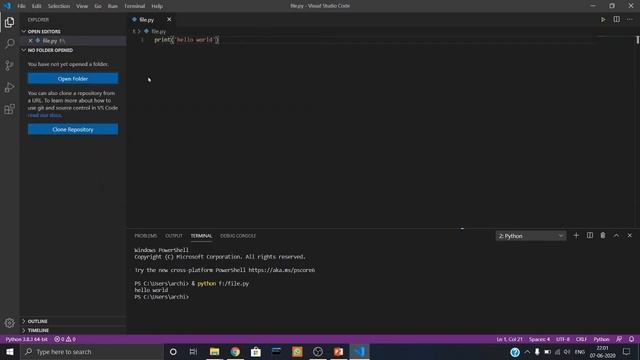Select Python 3.8.3 64-bit interpreter
640x360 pixels.
27,339
